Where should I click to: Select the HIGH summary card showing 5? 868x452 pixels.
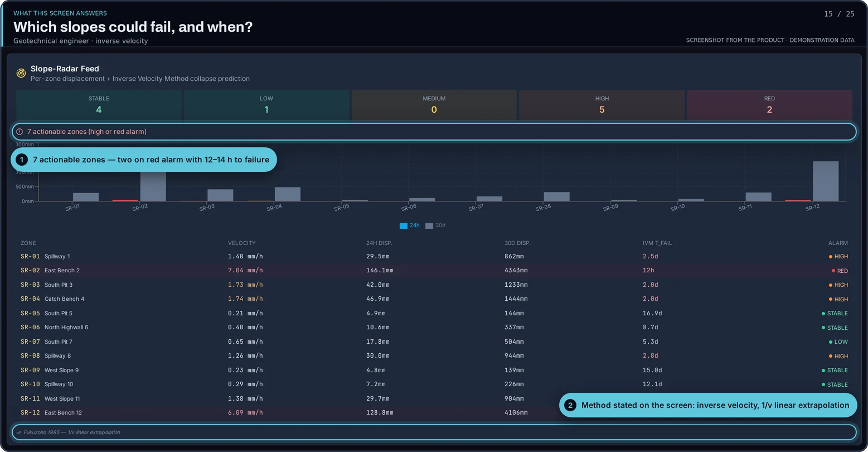pyautogui.click(x=602, y=104)
